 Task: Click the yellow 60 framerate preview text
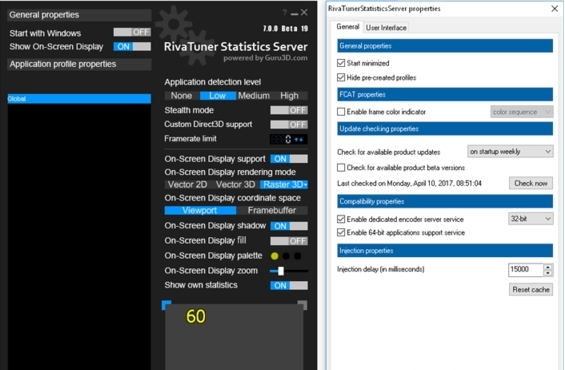pyautogui.click(x=196, y=317)
